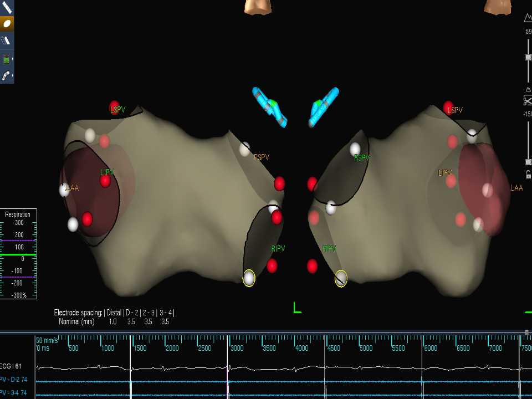
Task: Click the lower clipping slider handle
Action: pos(528,162)
